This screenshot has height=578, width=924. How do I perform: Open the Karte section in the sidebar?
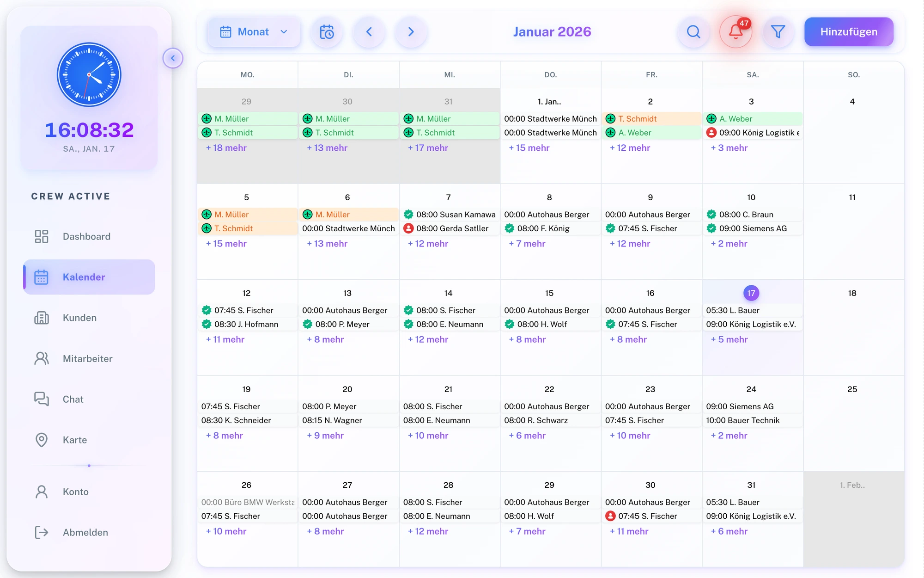pyautogui.click(x=74, y=440)
